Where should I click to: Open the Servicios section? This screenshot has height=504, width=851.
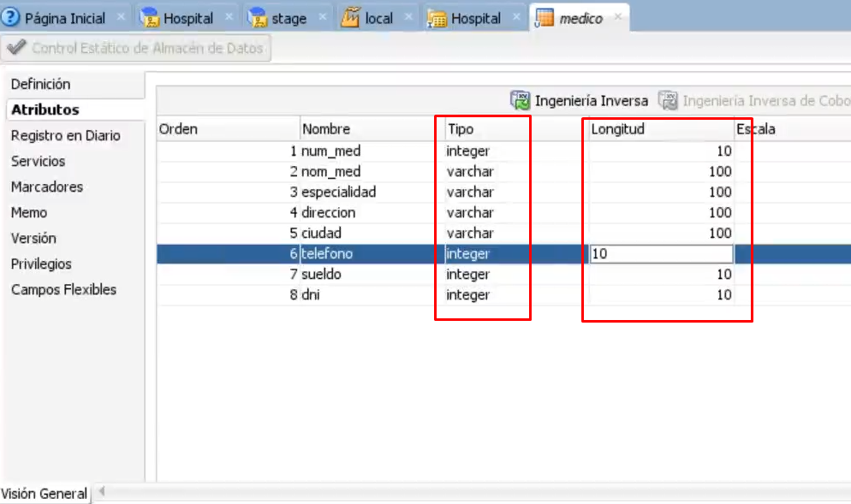tap(38, 161)
